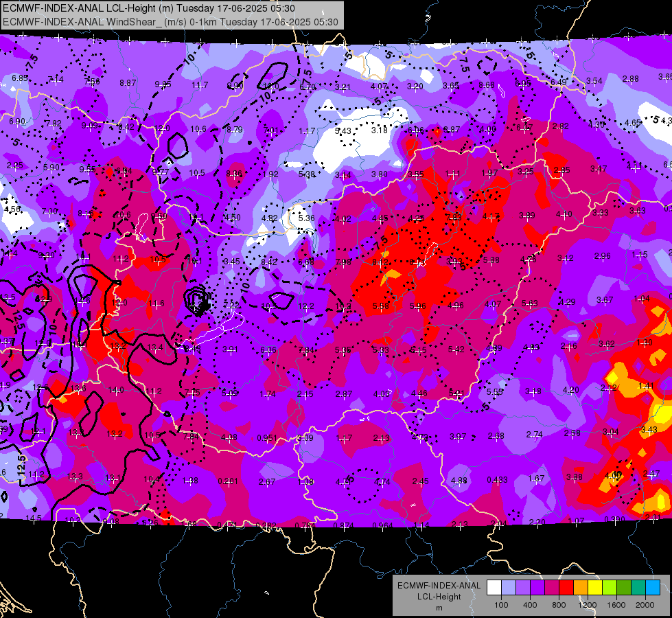The height and width of the screenshot is (618, 672).
Task: Click the wind shear value 5.55
Action: pos(495,391)
